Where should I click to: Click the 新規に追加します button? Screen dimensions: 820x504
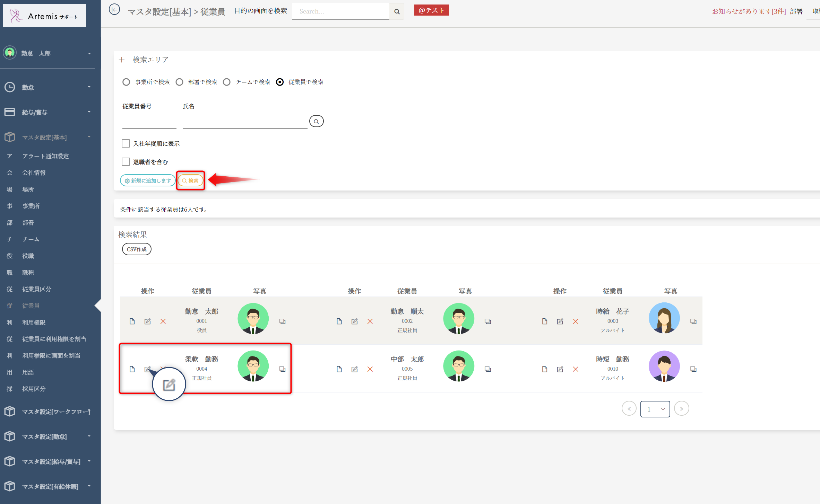(x=148, y=180)
